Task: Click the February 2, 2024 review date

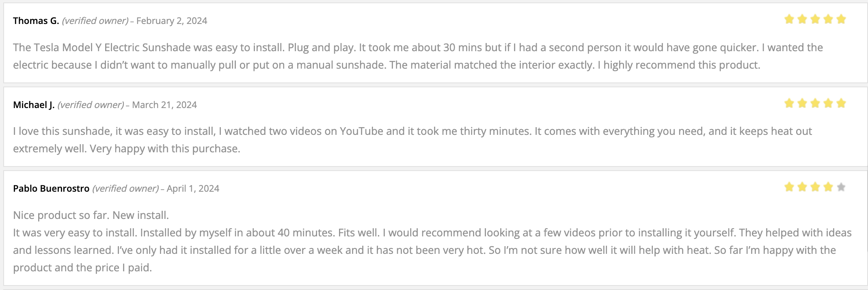Action: pos(172,21)
